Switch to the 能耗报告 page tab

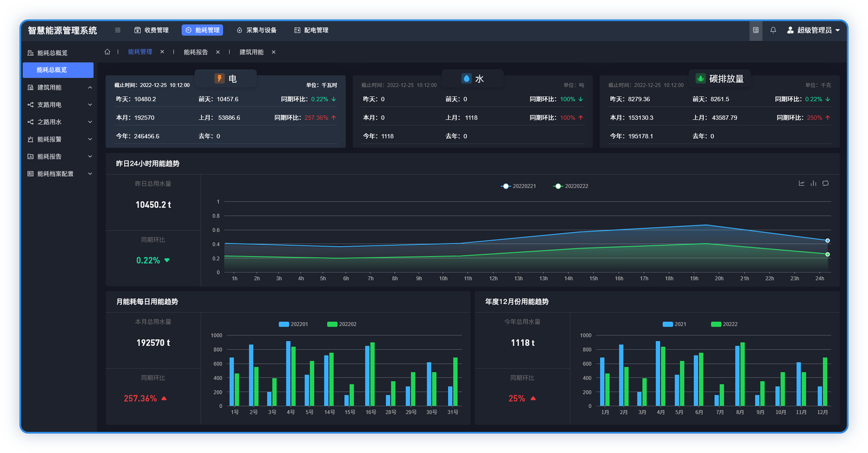pos(196,52)
